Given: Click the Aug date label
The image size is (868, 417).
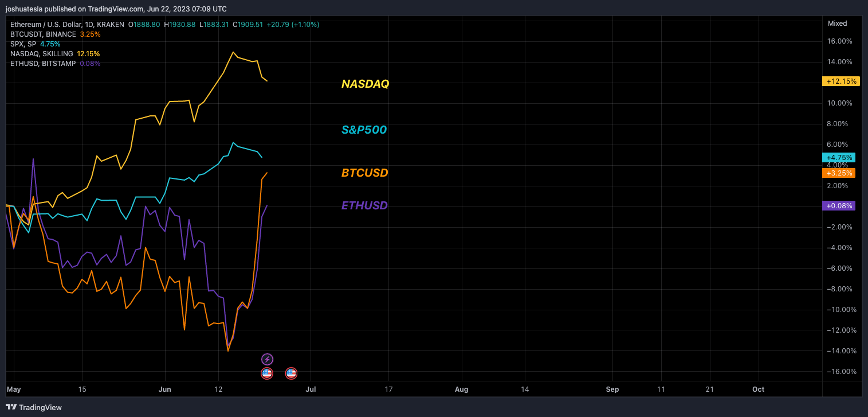Looking at the screenshot, I should (x=461, y=389).
